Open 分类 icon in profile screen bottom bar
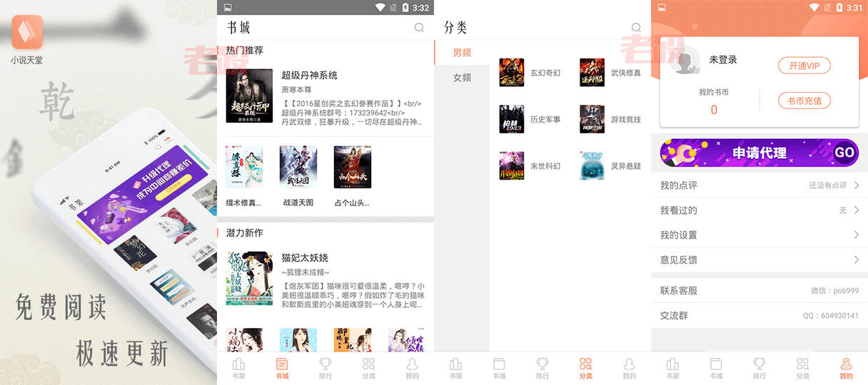Screen dimensions: 868x385 (x=802, y=364)
